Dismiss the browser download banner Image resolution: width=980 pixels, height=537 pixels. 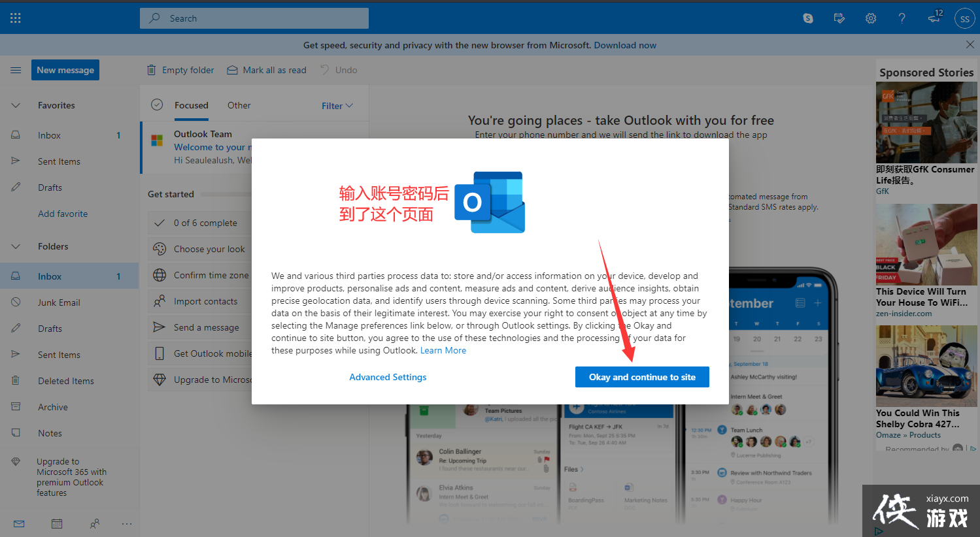coord(970,44)
